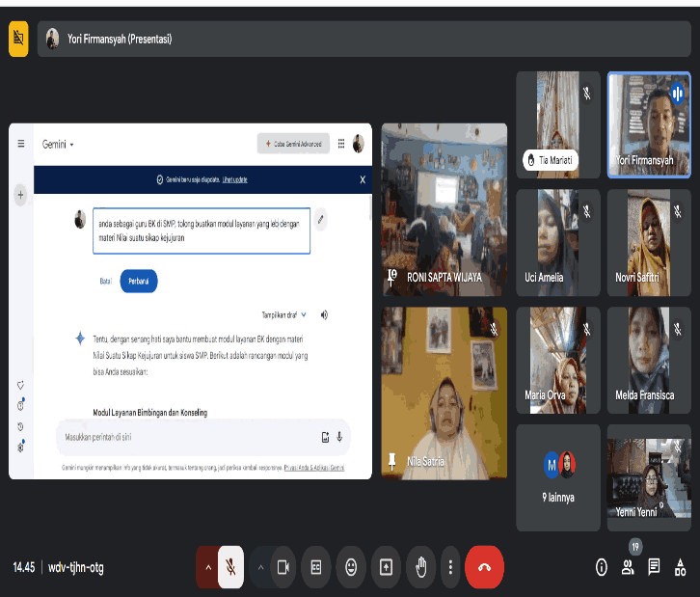Screen dimensions: 700x597
Task: Send an emoji reaction
Action: [351, 567]
